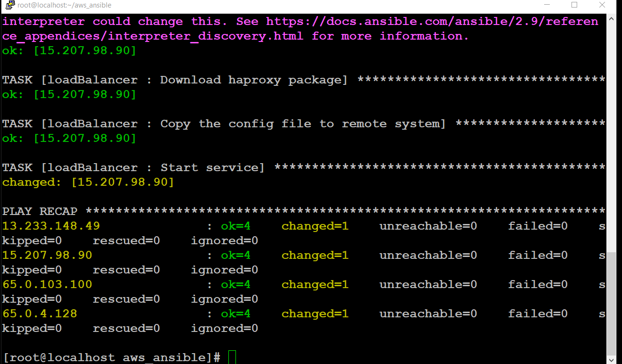Click the PLAY RECAP header line
The image size is (622, 364).
click(x=40, y=211)
